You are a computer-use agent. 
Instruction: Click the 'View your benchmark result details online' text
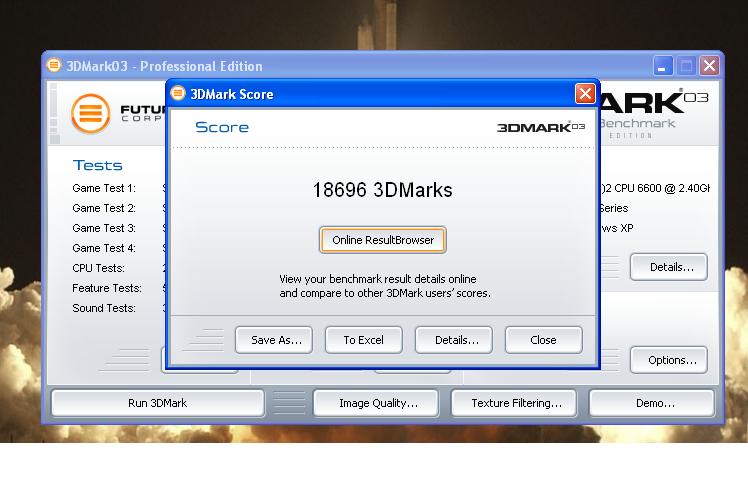coord(378,279)
